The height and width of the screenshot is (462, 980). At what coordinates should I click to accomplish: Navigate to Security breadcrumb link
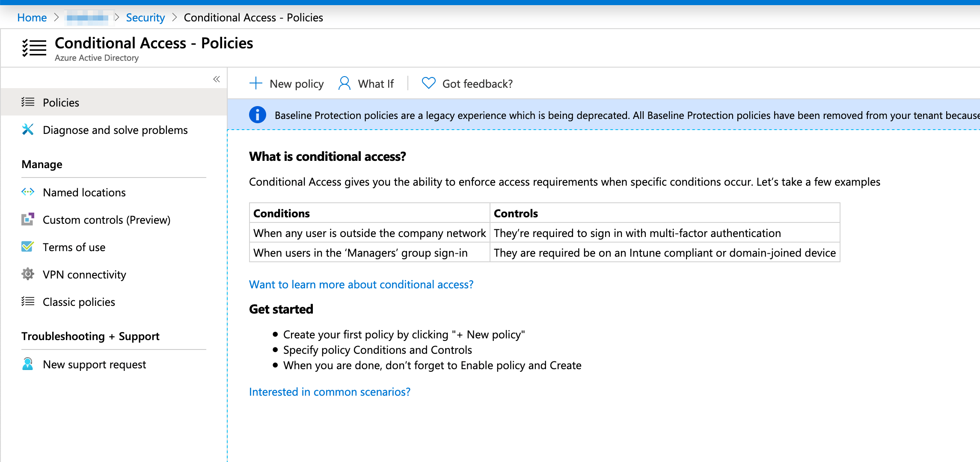(145, 18)
